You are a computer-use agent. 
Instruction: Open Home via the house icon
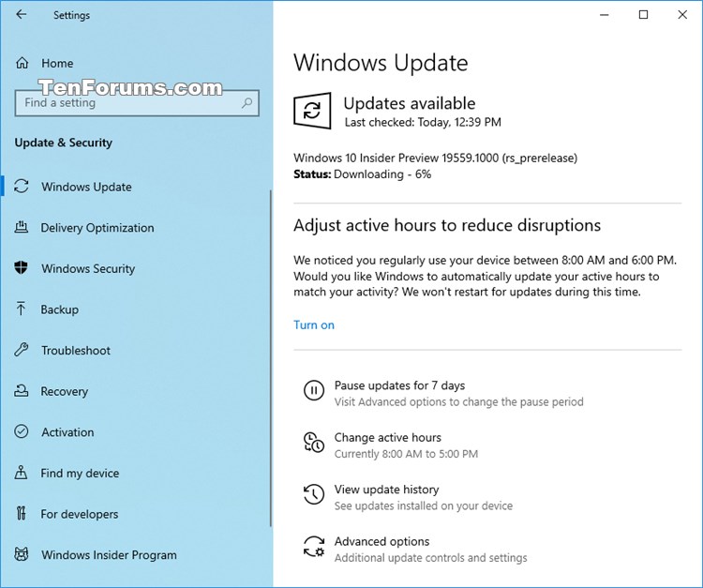click(x=22, y=63)
